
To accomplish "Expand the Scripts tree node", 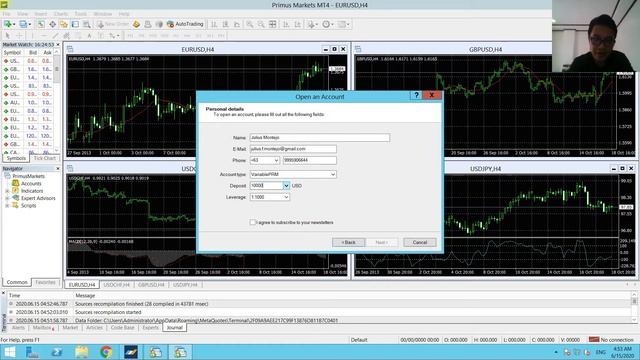I will (7, 206).
